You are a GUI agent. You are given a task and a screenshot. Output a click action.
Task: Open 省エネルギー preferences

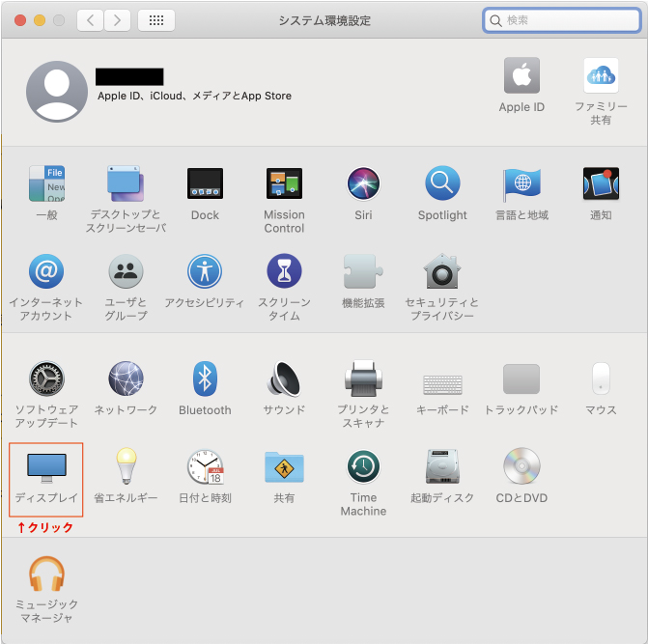click(127, 466)
